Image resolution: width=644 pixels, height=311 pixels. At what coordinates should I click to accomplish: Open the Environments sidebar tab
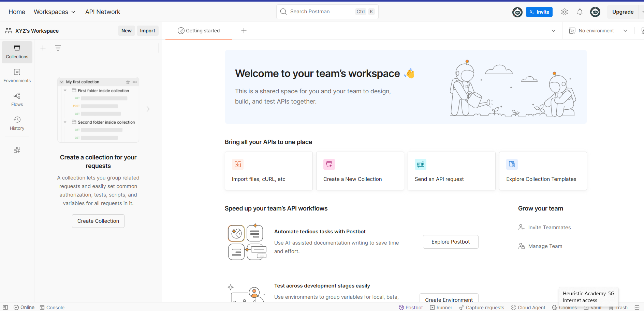coord(17,76)
